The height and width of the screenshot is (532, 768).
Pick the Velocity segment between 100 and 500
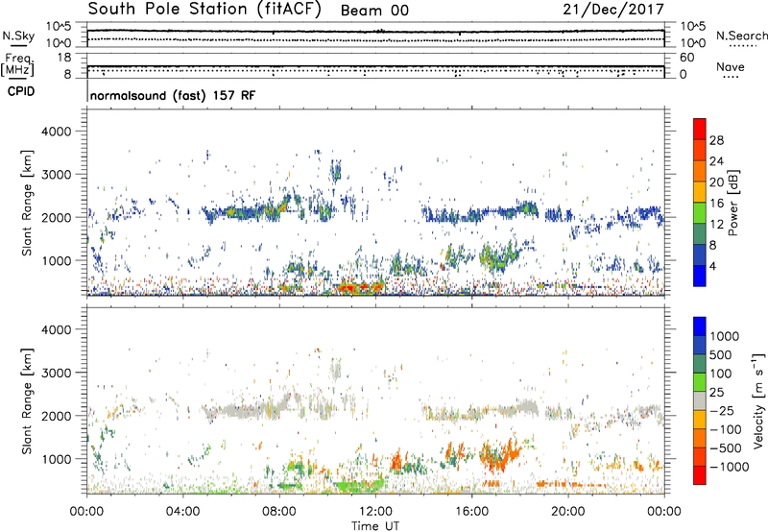tap(700, 364)
